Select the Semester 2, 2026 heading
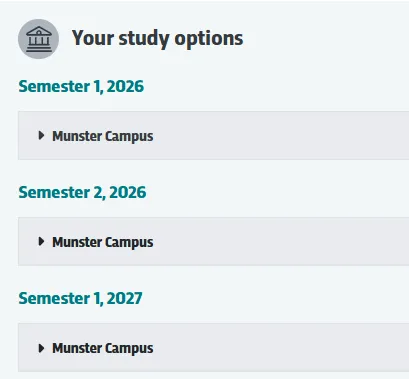409x379 pixels. [82, 193]
